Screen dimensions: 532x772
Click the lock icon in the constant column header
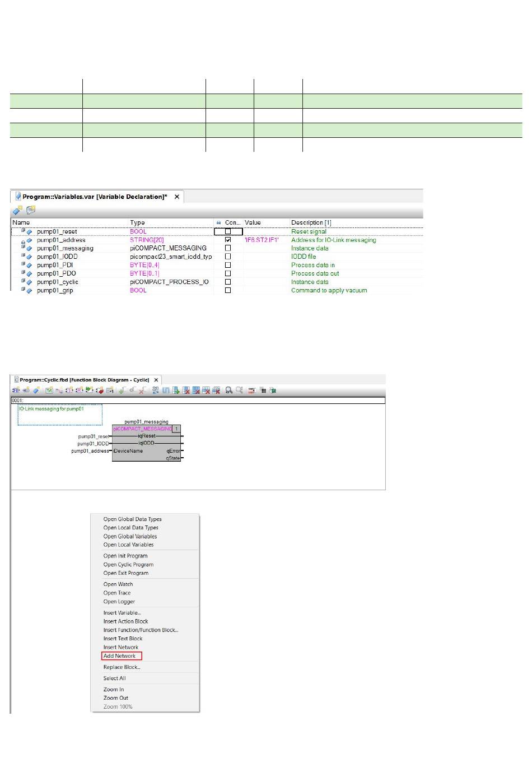(218, 222)
